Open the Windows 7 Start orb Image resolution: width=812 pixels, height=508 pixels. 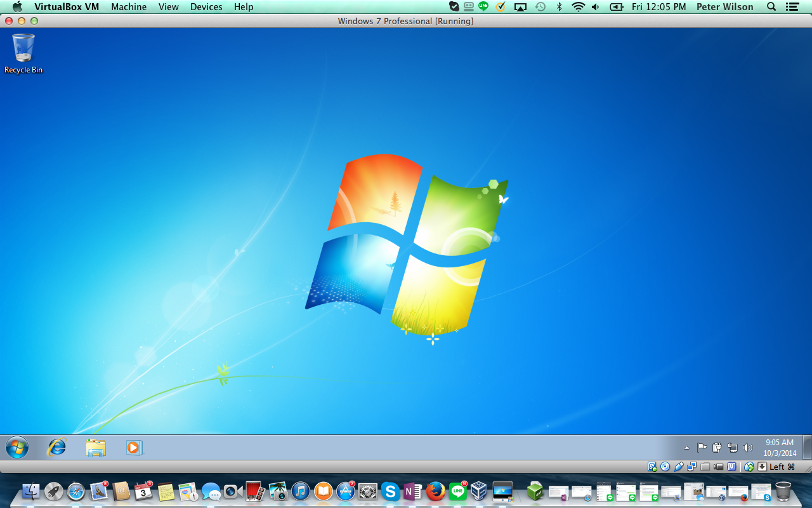pos(17,448)
